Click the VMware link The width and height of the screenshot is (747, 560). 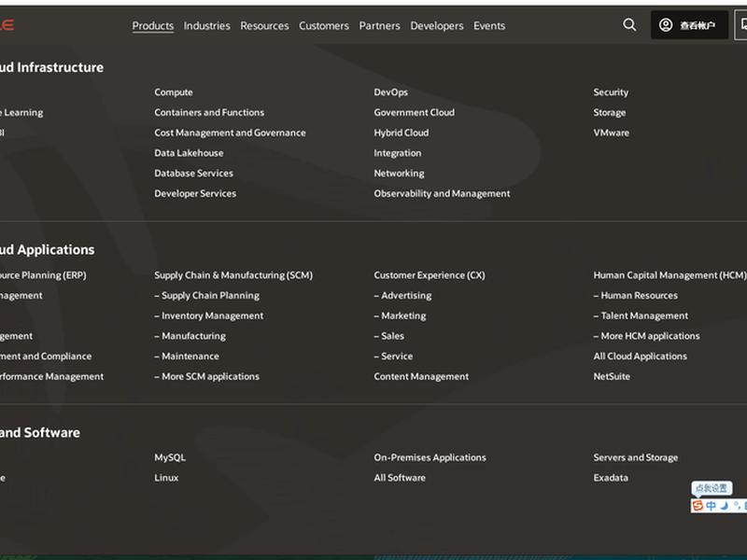[x=612, y=133]
